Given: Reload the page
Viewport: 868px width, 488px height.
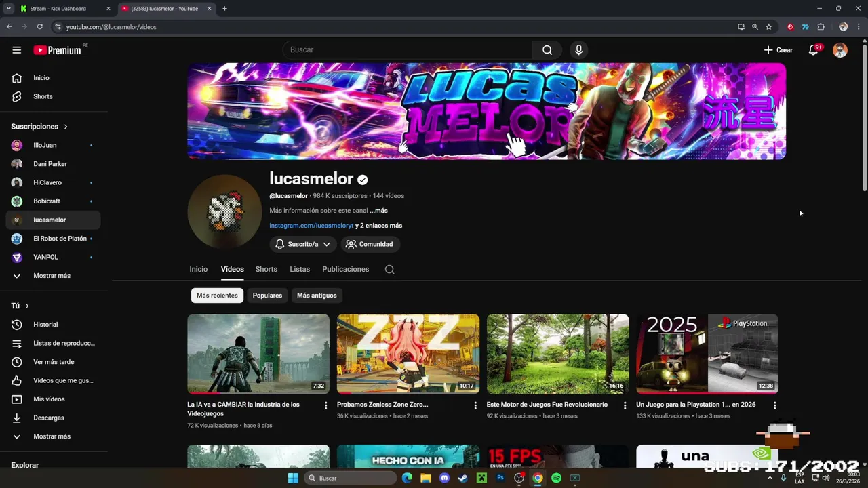Looking at the screenshot, I should (40, 27).
